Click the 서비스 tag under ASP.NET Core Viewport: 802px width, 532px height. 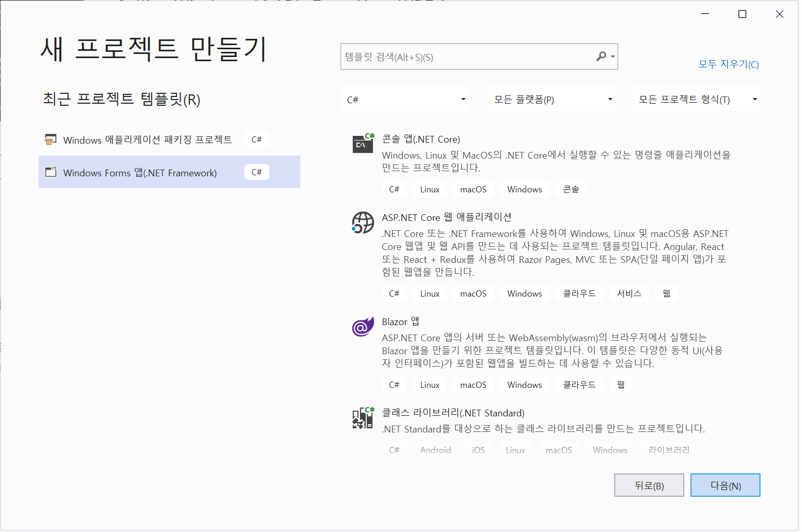[629, 293]
